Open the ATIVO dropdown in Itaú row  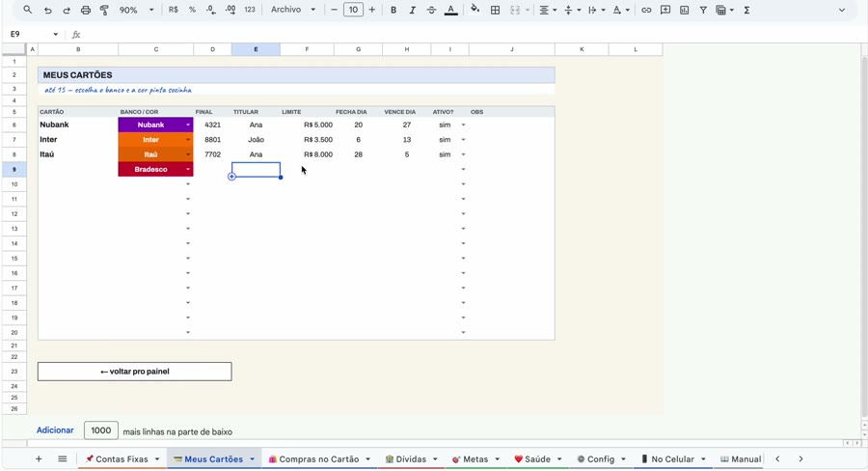(463, 154)
